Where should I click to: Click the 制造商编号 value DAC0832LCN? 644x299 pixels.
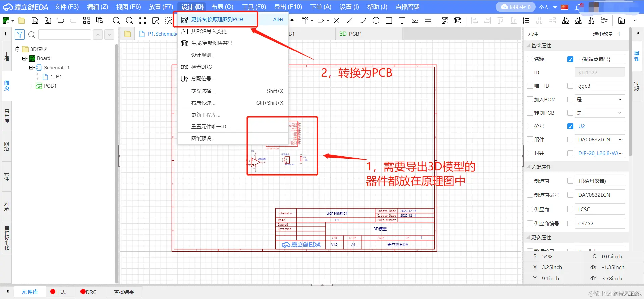pyautogui.click(x=600, y=195)
